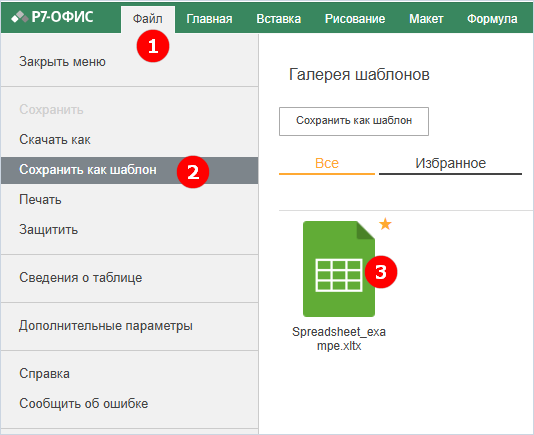
Task: Go to the Рисование tab
Action: (x=355, y=19)
